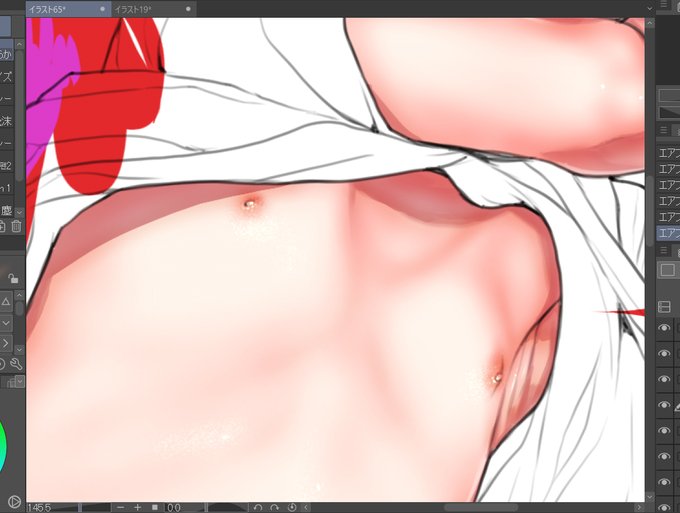This screenshot has height=513, width=680.
Task: Toggle the fifth eye icon from the top
Action: pos(664,431)
